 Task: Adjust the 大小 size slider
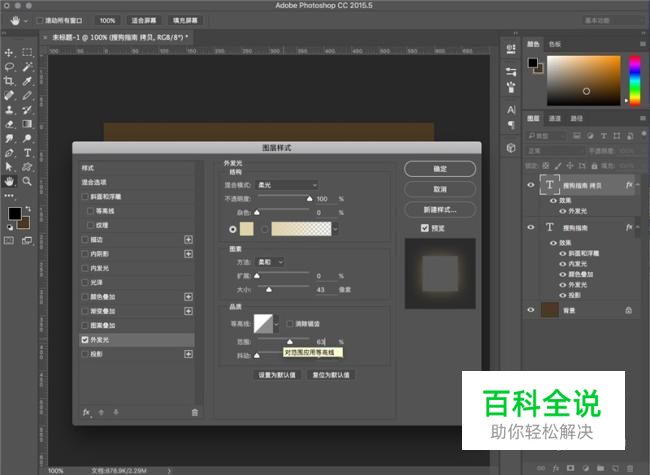[x=269, y=289]
